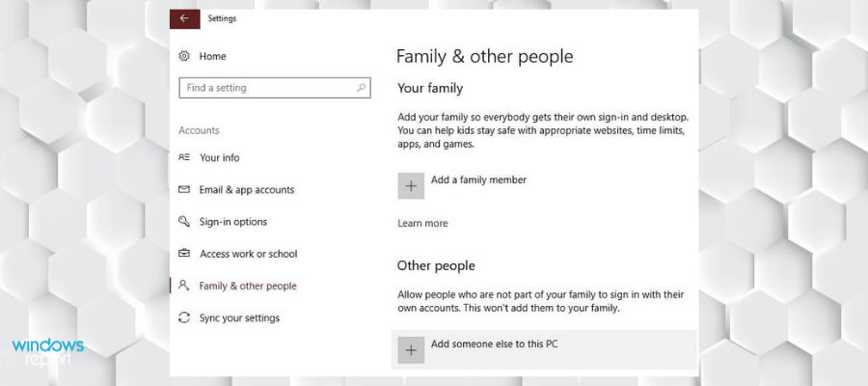
Task: Open Sign-in options page
Action: pyautogui.click(x=233, y=222)
